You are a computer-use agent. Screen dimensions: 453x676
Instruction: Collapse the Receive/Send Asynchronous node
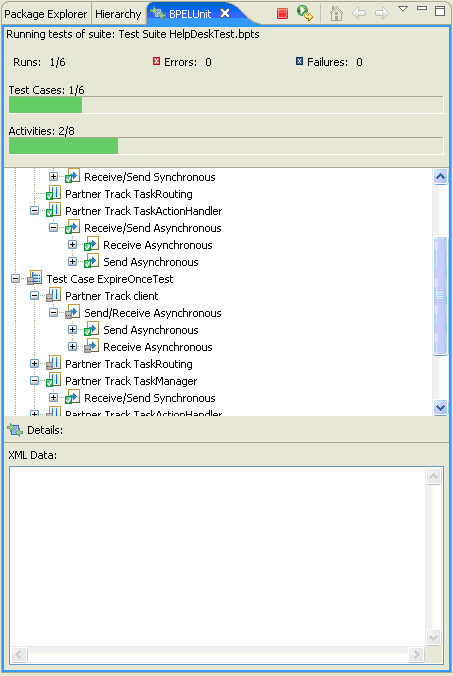tap(53, 228)
